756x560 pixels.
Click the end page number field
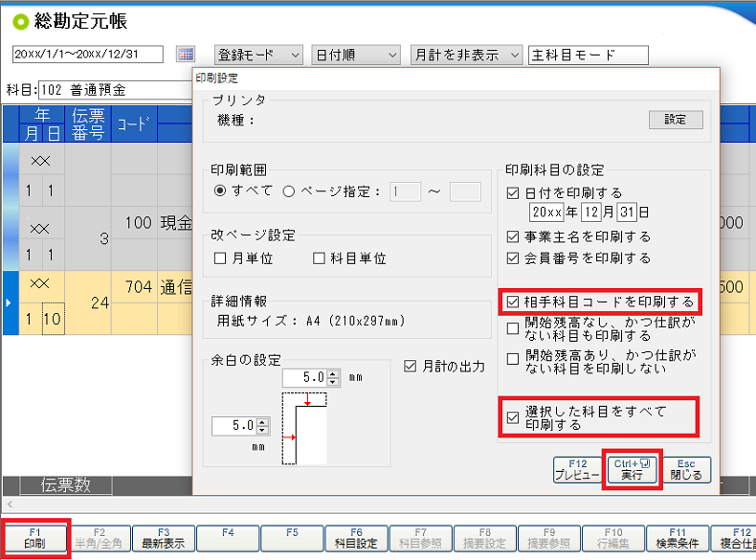(x=465, y=191)
